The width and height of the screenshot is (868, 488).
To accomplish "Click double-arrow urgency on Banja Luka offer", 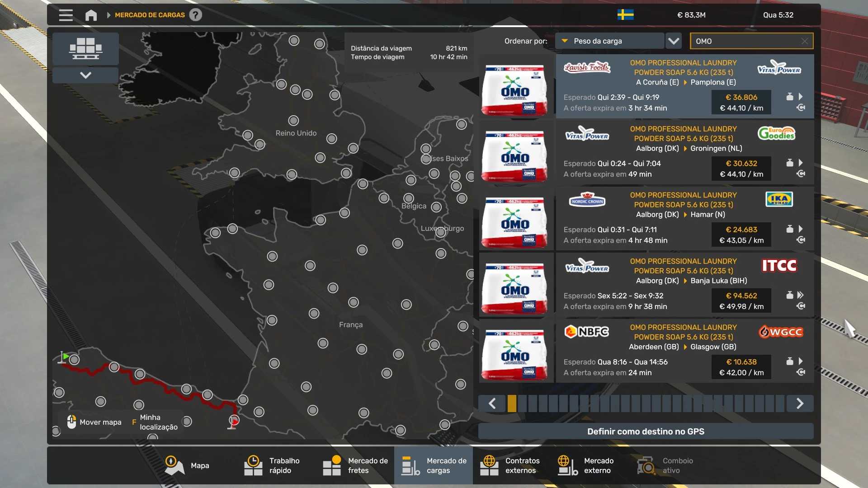I will coord(801,295).
